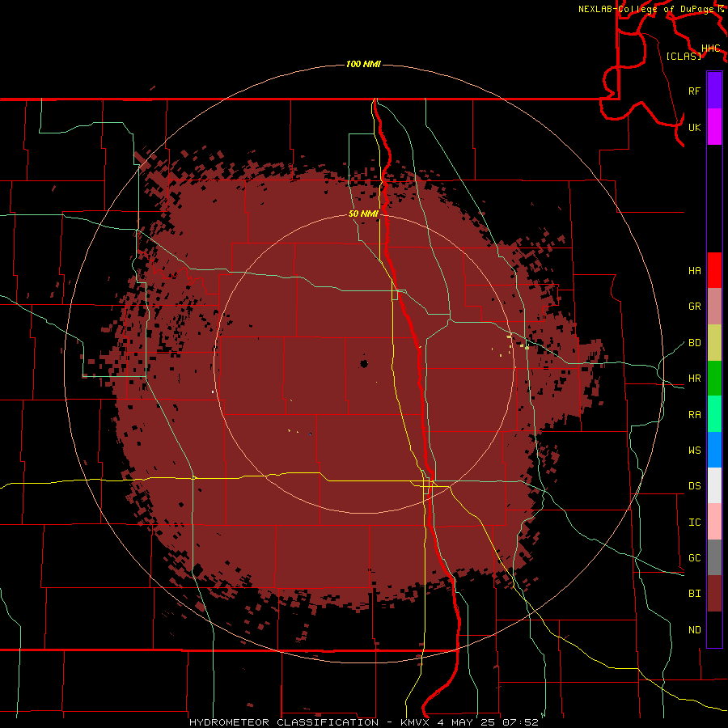The height and width of the screenshot is (728, 728).
Task: Click the ND legend label
Action: coord(694,630)
